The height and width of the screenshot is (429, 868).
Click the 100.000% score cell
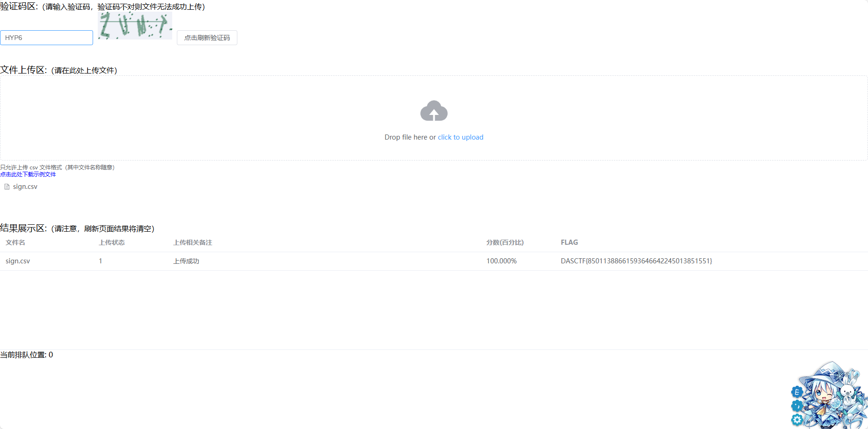pyautogui.click(x=501, y=261)
